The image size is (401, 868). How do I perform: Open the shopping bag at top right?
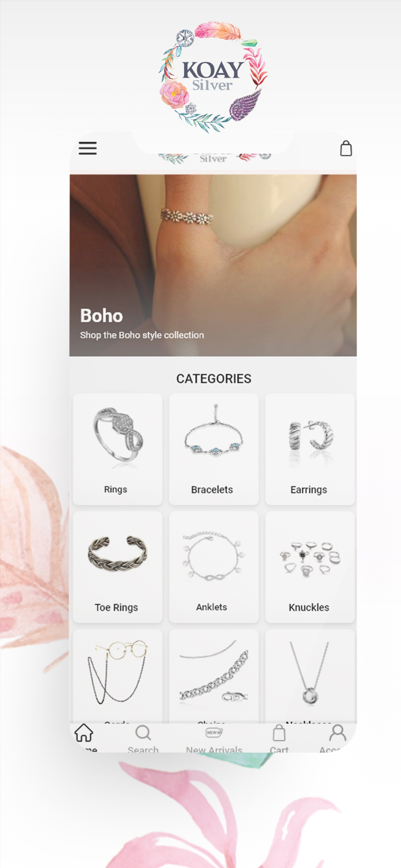coord(345,148)
